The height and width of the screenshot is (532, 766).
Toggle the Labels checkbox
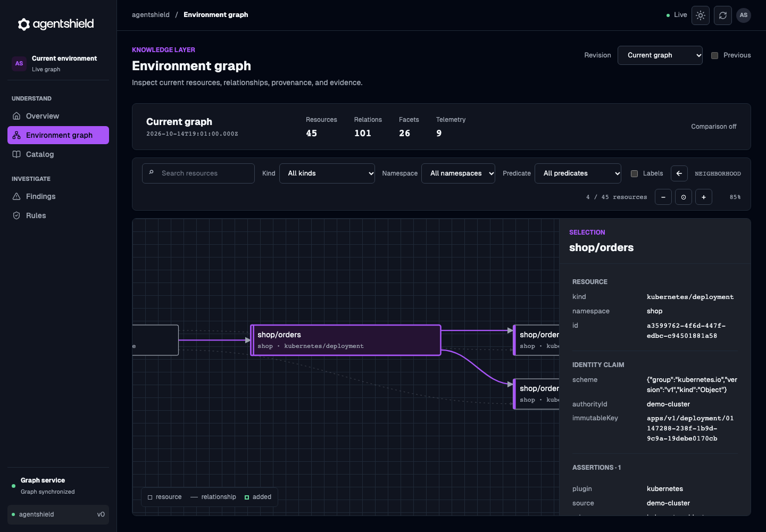(634, 173)
